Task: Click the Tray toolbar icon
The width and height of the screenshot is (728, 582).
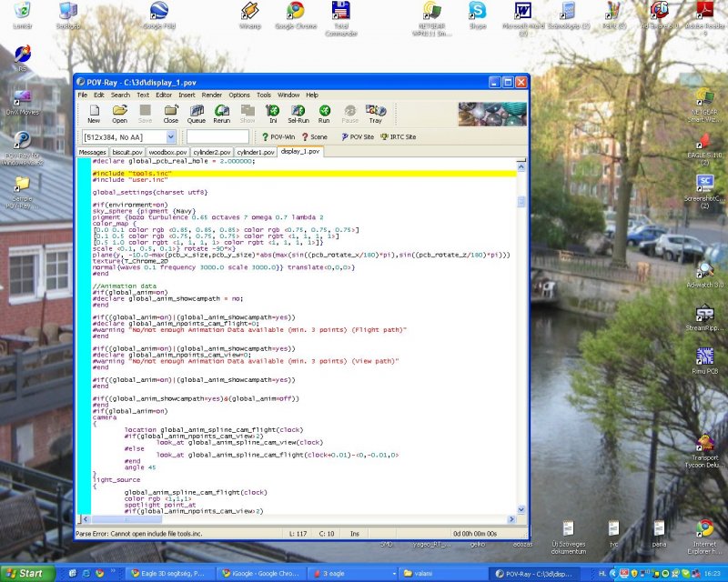Action: tap(376, 114)
